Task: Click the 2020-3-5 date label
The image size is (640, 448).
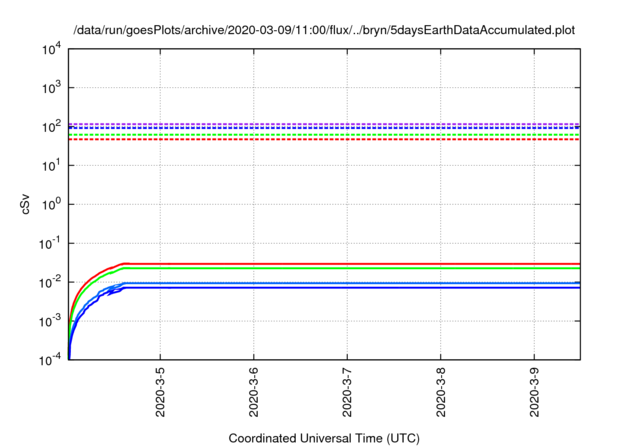Action: coord(160,392)
